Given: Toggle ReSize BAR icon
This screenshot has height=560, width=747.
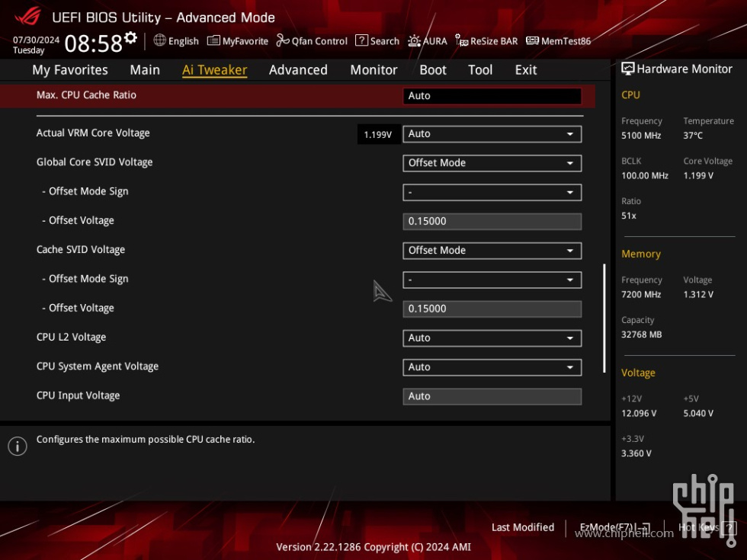Looking at the screenshot, I should (x=461, y=40).
